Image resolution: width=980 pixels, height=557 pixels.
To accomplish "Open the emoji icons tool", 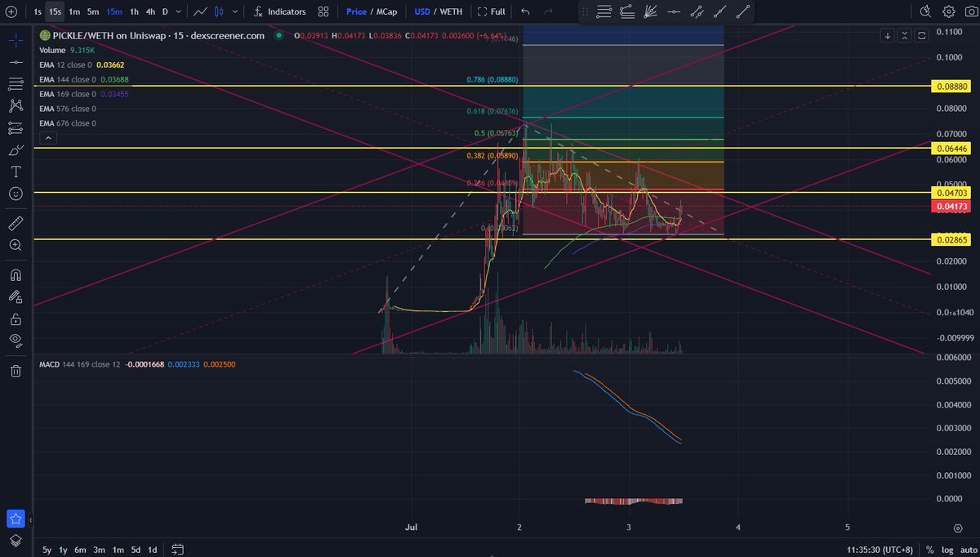I will 16,194.
